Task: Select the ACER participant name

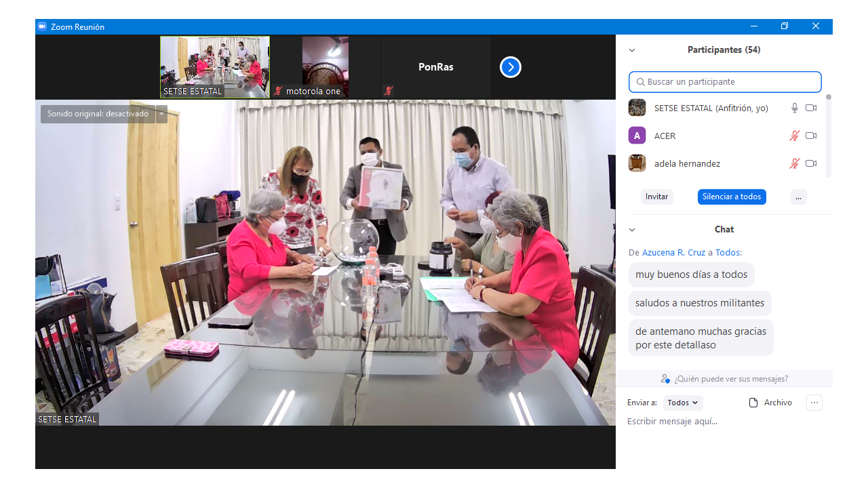Action: coord(665,136)
